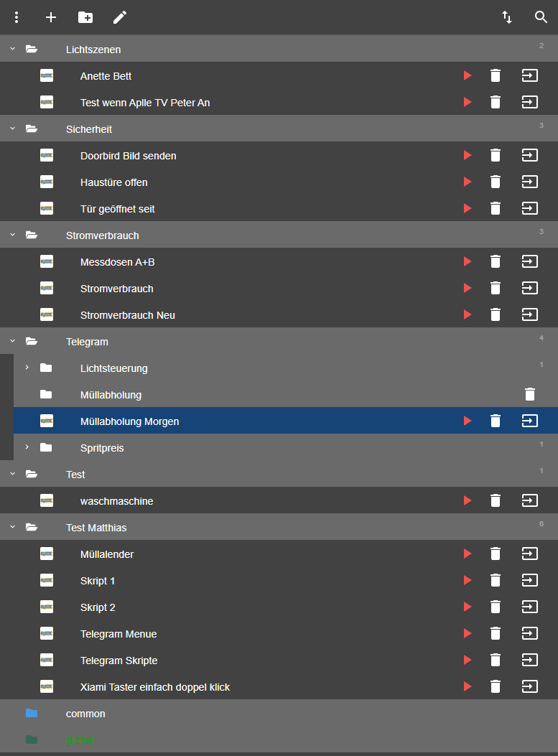The width and height of the screenshot is (558, 756).
Task: Expand the Spritpreis subfolder
Action: [x=27, y=448]
